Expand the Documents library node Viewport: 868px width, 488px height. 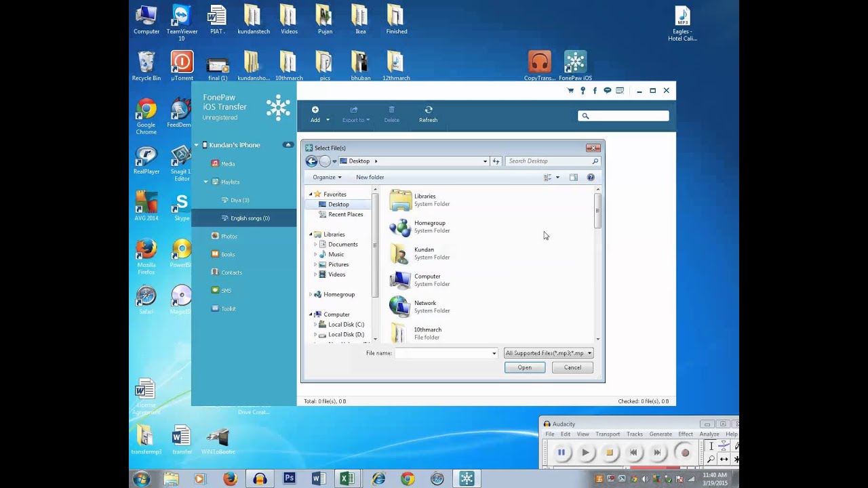[315, 245]
